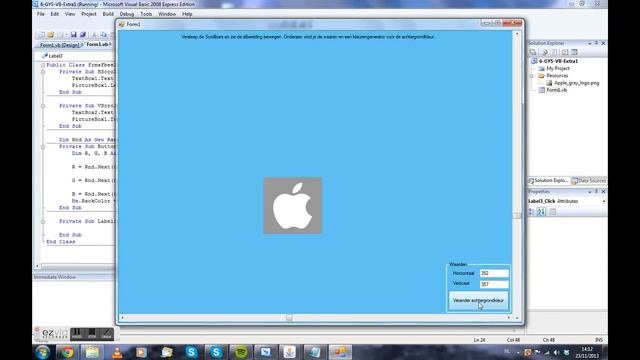
Task: Switch to the Data Sources tab
Action: coord(588,180)
